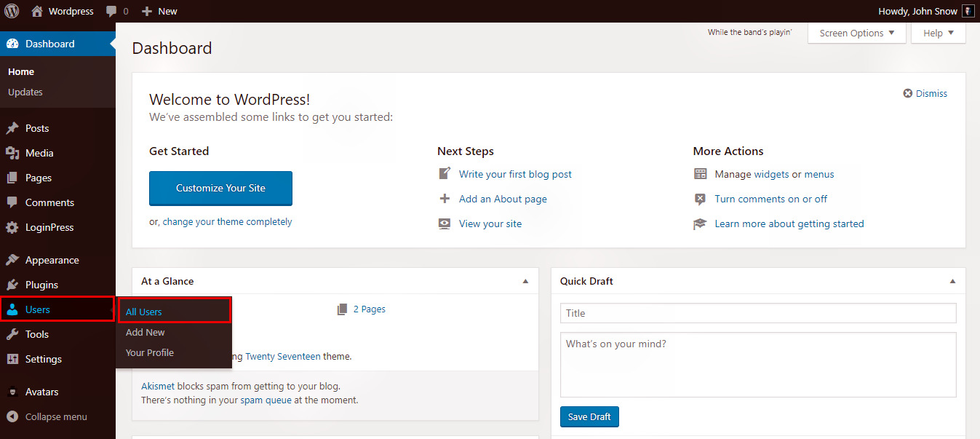
Task: Open the Akismet link
Action: 158,387
